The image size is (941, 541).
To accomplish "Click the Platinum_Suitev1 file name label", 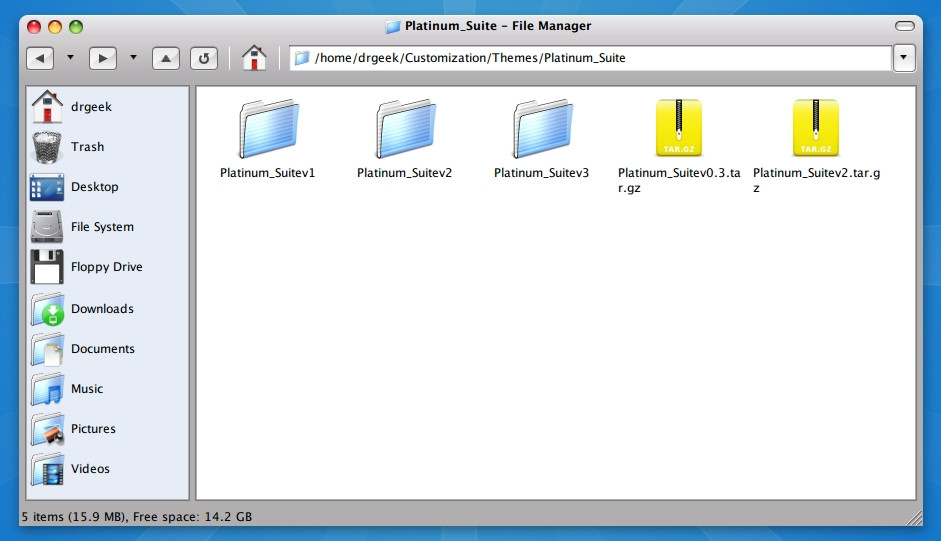I will (268, 173).
